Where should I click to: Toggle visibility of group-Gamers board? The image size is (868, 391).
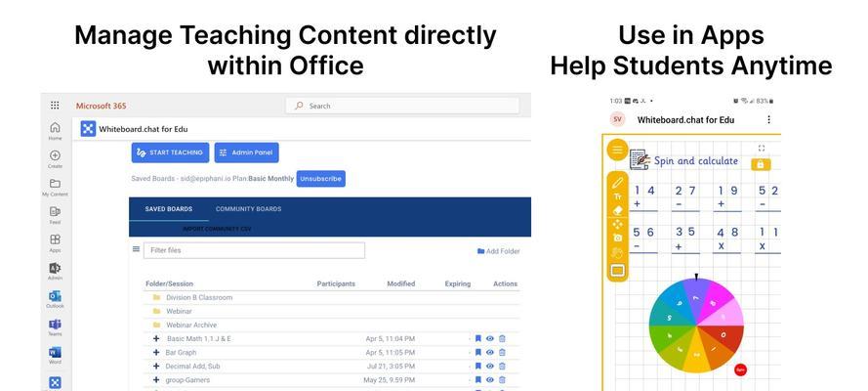490,380
